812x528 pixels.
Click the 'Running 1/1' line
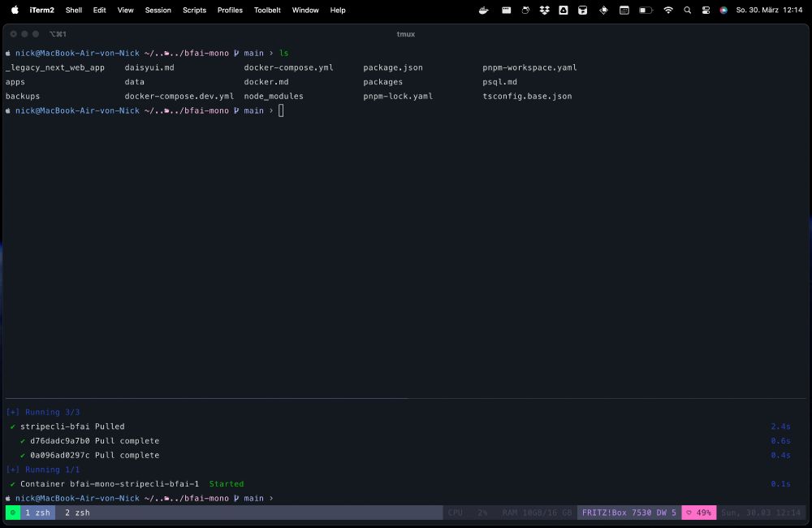(43, 470)
